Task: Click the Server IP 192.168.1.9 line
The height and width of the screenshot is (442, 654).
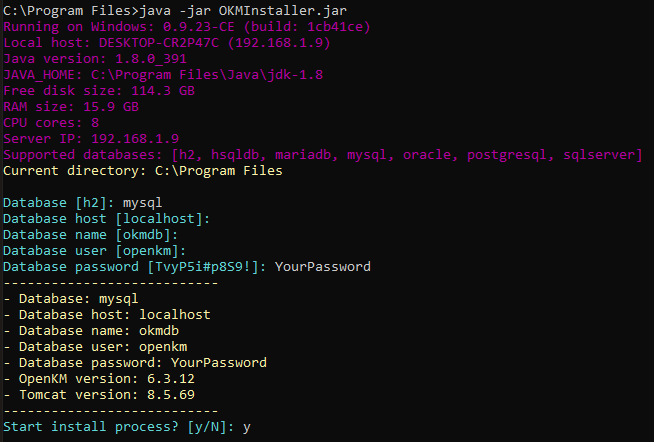Action: (95, 139)
